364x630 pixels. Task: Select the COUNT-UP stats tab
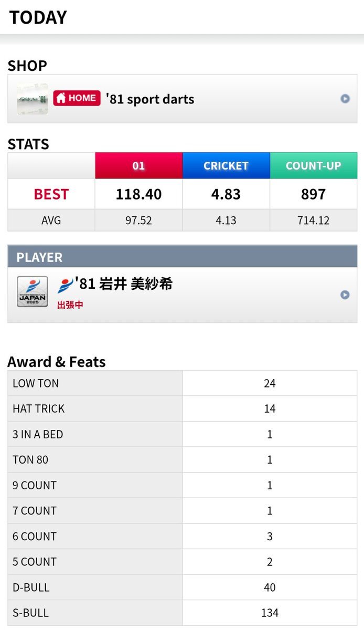[x=313, y=166]
